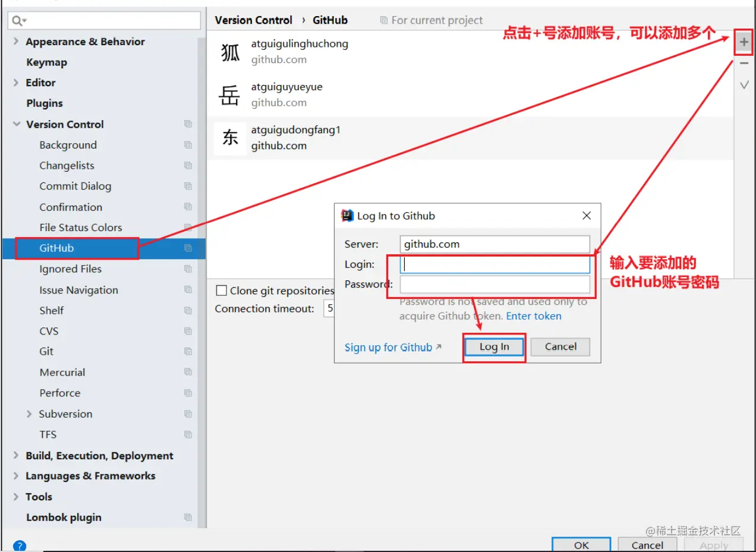The width and height of the screenshot is (756, 552).
Task: Click Version Control breadcrumb
Action: 254,20
